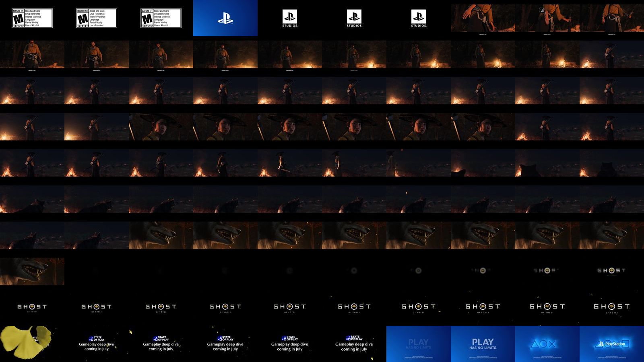Select the first PlayStation Studios logo frame
This screenshot has height=362, width=644.
[x=290, y=18]
